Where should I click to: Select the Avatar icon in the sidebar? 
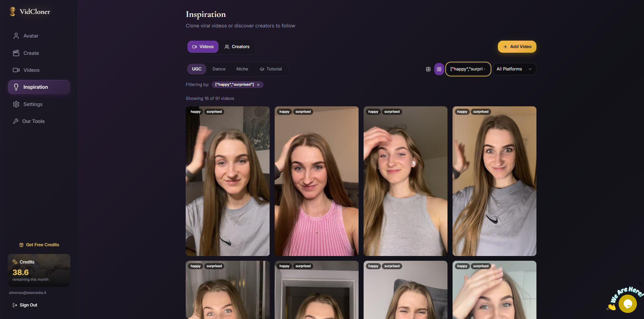pyautogui.click(x=16, y=36)
